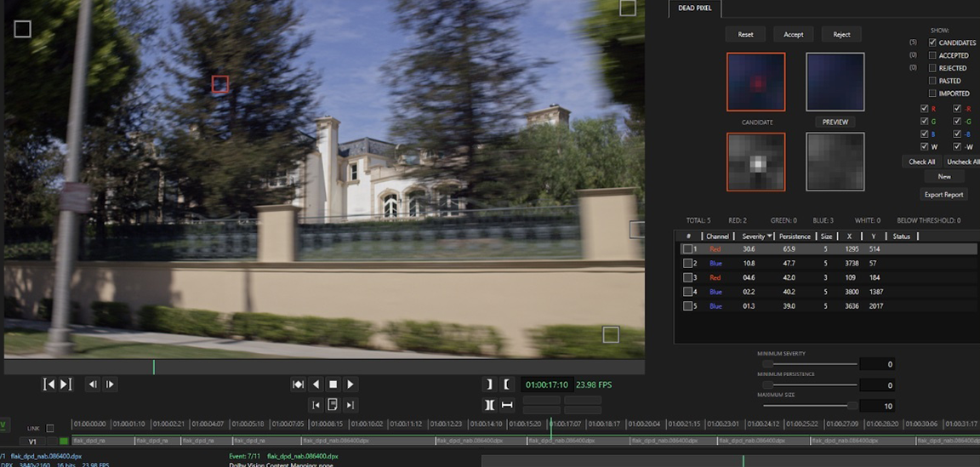Click the Play reverse button
The width and height of the screenshot is (980, 467).
316,384
